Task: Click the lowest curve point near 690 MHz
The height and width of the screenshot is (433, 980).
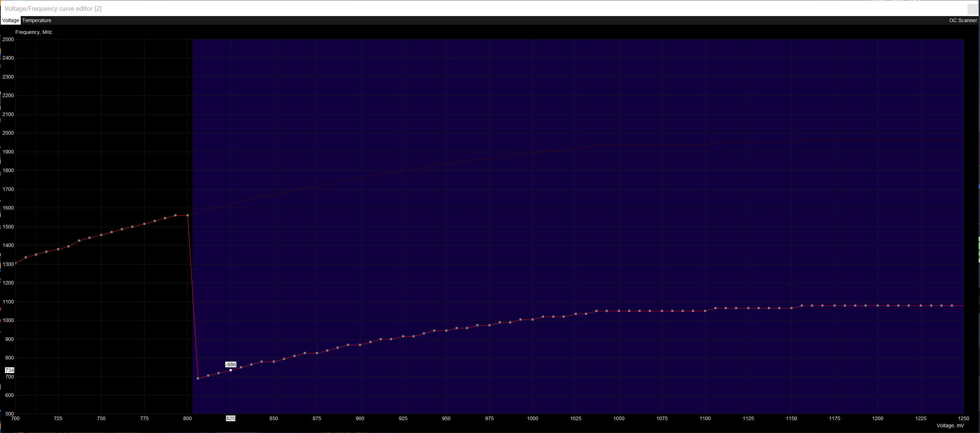Action: [198, 378]
